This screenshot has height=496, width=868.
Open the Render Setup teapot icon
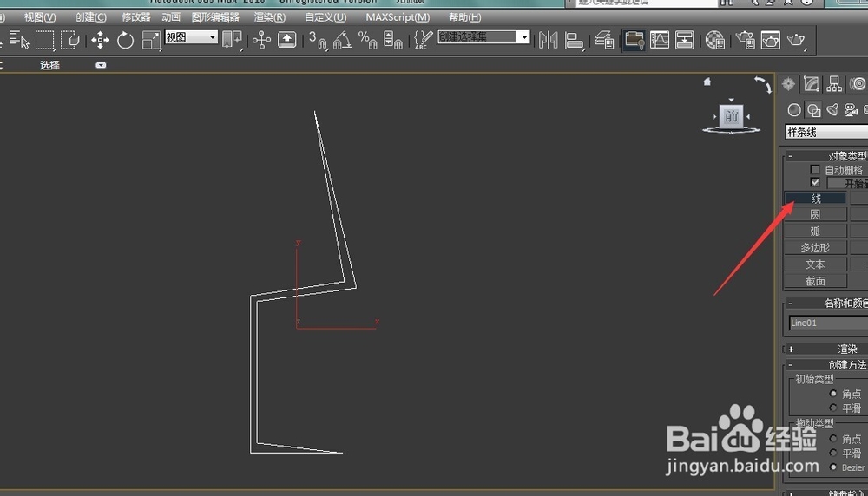tap(745, 40)
